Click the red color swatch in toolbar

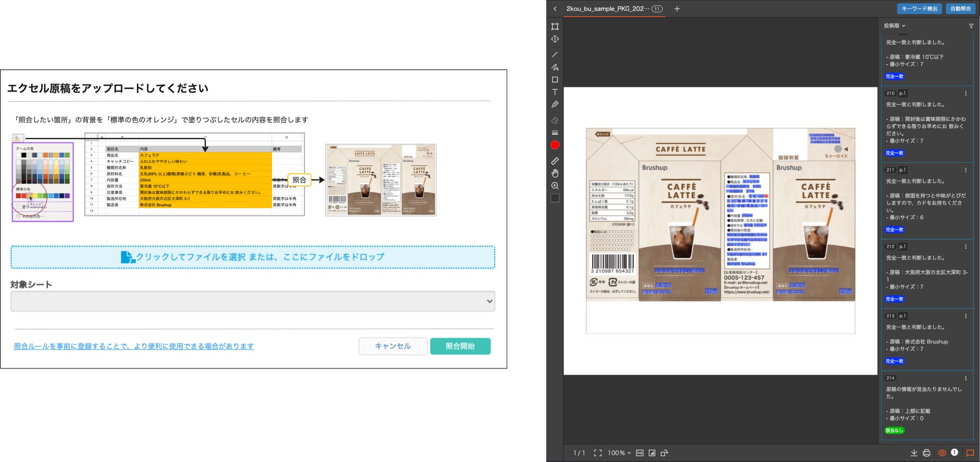pos(555,145)
